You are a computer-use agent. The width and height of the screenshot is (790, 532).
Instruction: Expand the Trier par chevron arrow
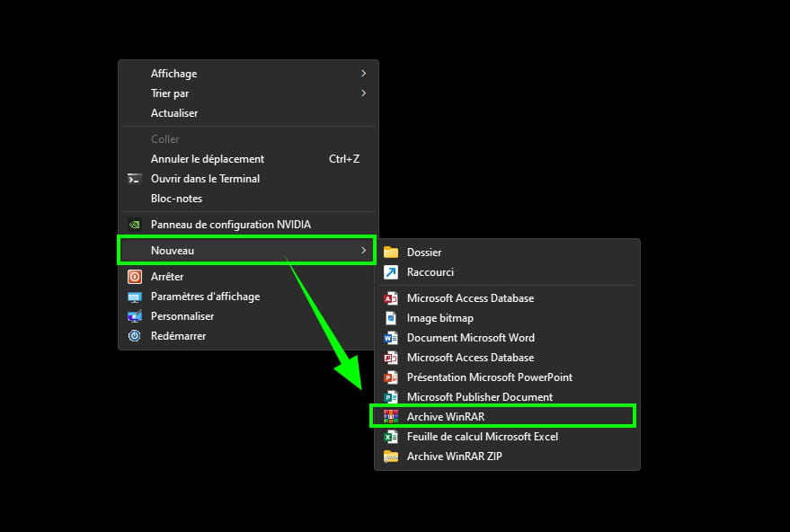point(363,93)
